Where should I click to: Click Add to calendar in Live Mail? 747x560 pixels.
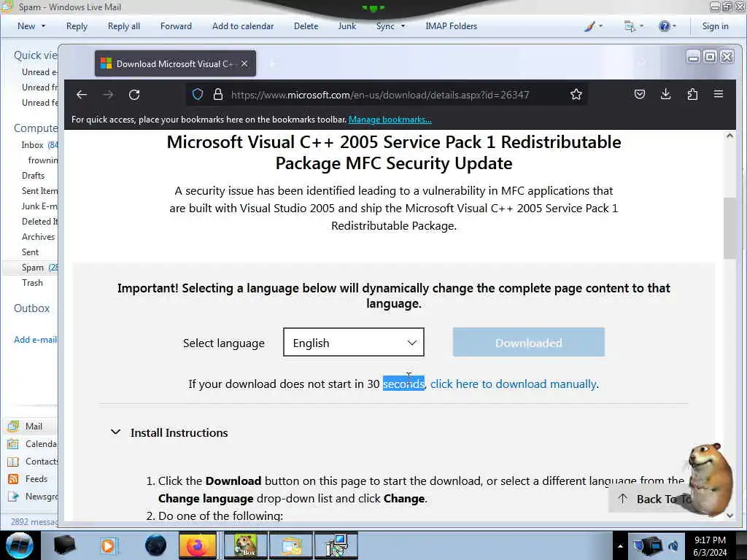tap(243, 26)
